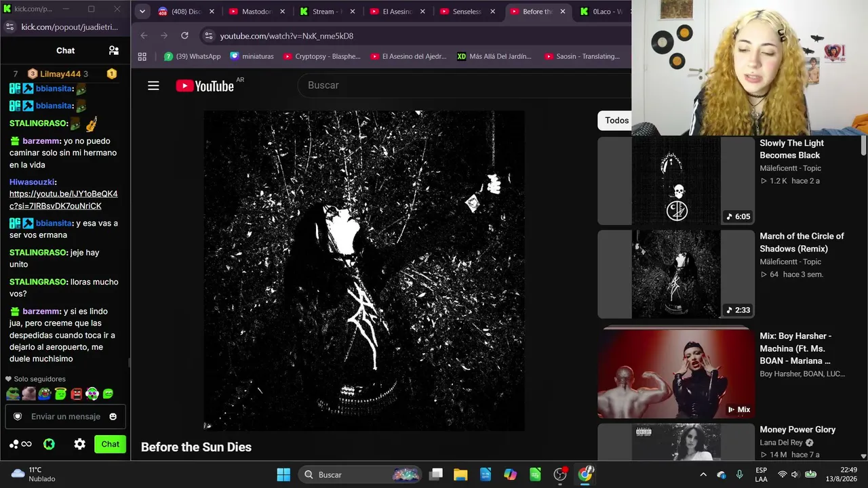Screen dimensions: 868x488
Task: Open the Cryptopsy - Blasphe... bookmark
Action: click(321, 56)
